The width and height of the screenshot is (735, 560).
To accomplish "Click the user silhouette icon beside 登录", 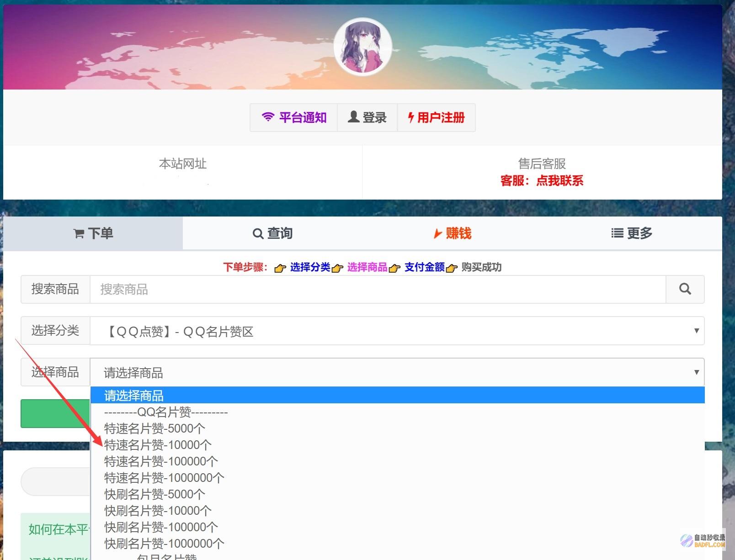I will 353,117.
